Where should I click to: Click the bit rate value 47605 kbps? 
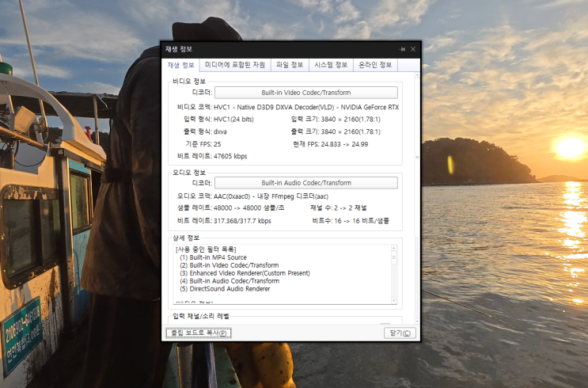230,156
